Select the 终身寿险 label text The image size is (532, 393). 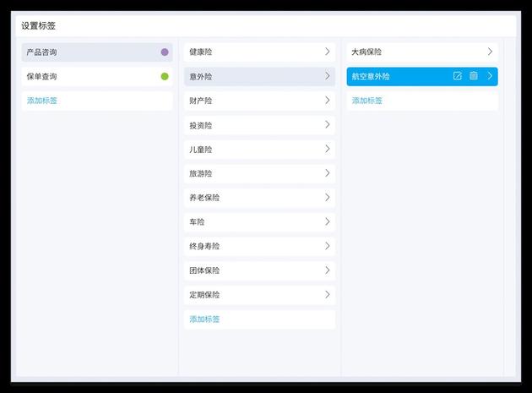tap(204, 246)
